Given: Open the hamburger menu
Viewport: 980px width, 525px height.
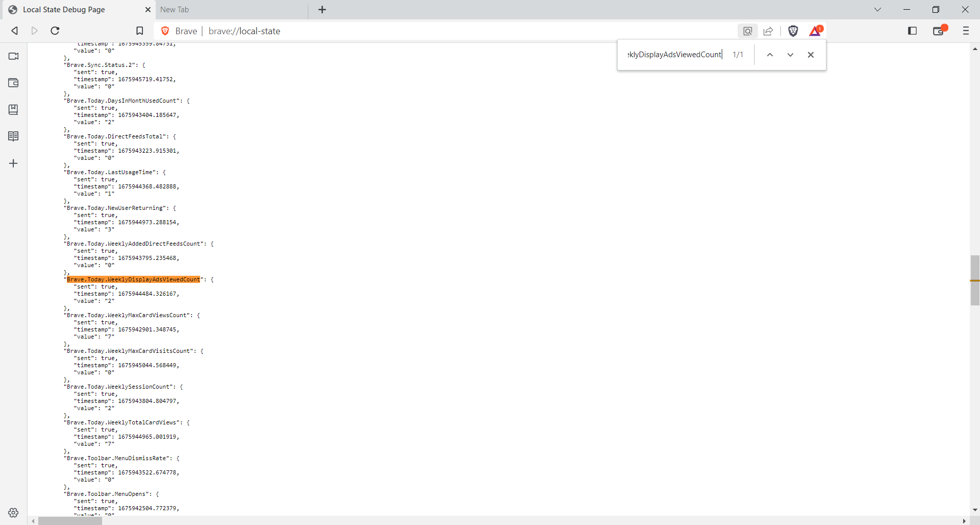Looking at the screenshot, I should [x=966, y=31].
